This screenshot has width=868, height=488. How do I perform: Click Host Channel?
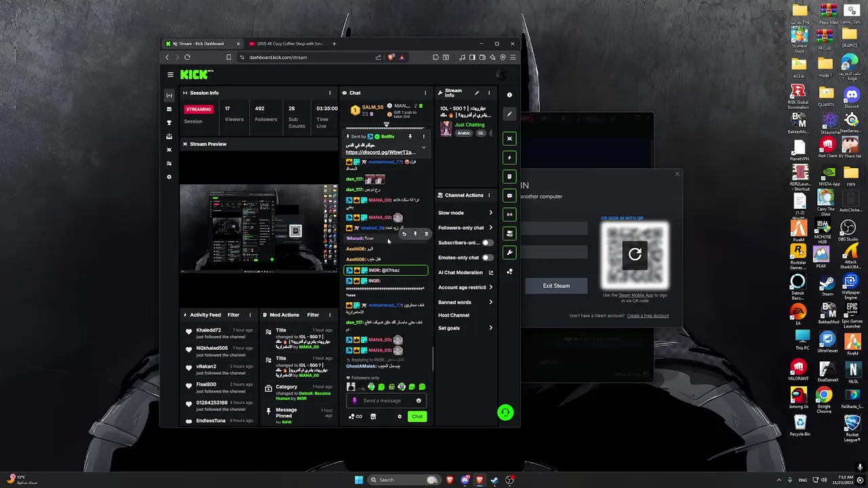454,315
